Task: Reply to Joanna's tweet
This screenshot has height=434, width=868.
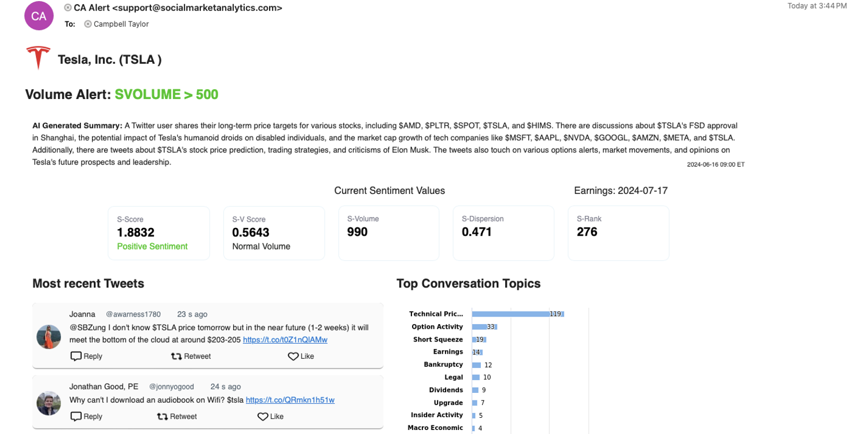Action: click(86, 356)
